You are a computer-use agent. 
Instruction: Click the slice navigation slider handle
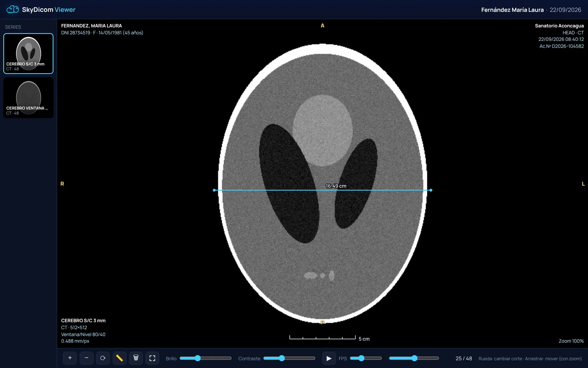click(x=414, y=358)
